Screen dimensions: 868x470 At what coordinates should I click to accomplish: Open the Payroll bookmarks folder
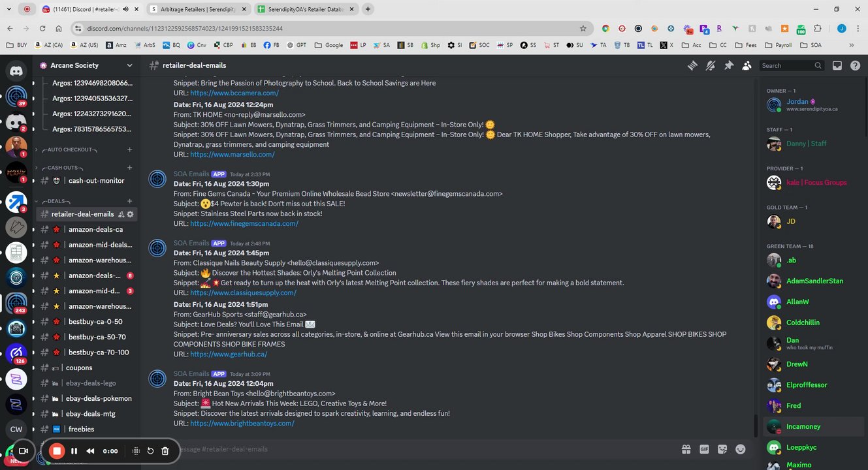[x=779, y=45]
